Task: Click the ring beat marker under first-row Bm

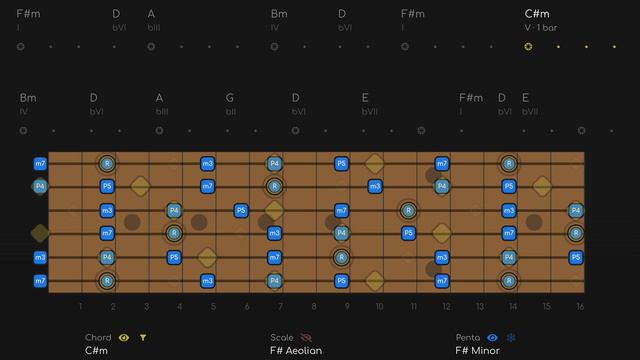Action: point(274,47)
